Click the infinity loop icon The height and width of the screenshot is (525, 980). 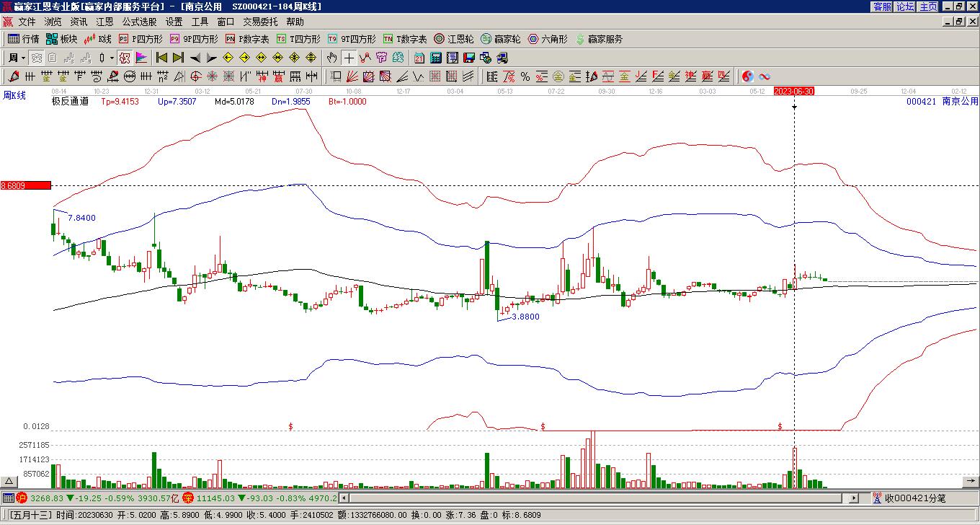click(765, 76)
